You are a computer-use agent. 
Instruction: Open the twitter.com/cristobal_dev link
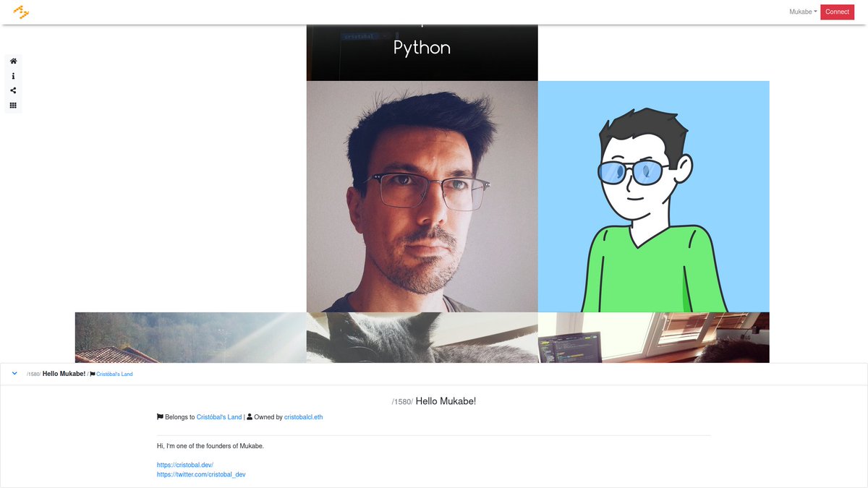tap(201, 475)
